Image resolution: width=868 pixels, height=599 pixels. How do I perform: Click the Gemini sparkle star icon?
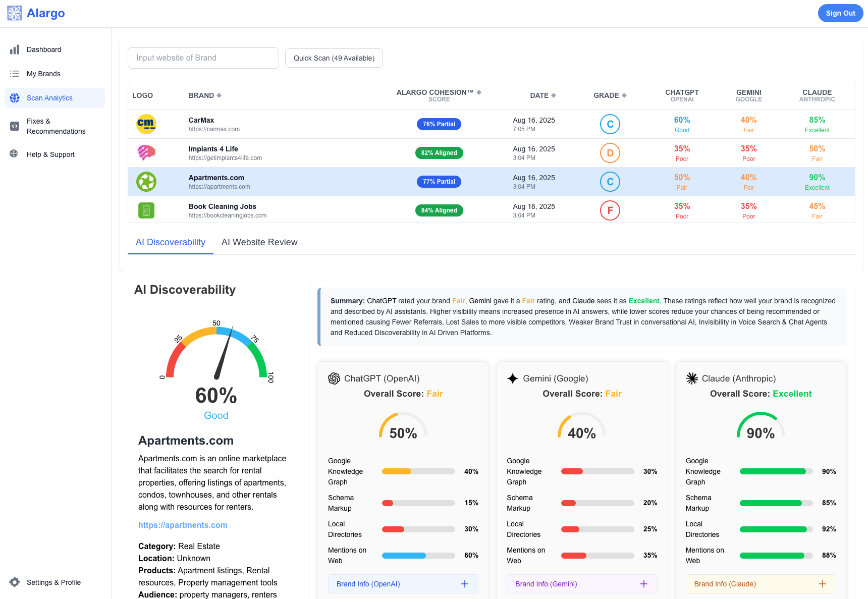coord(513,378)
